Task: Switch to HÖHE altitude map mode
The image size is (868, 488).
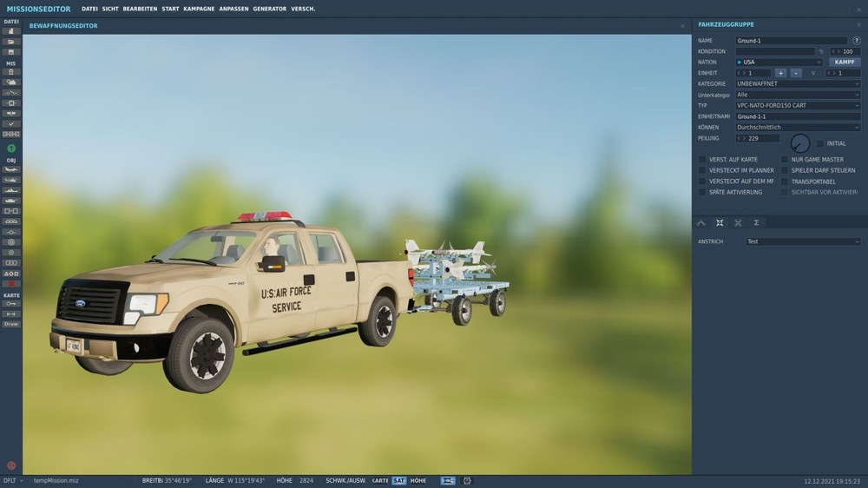Action: coord(418,481)
